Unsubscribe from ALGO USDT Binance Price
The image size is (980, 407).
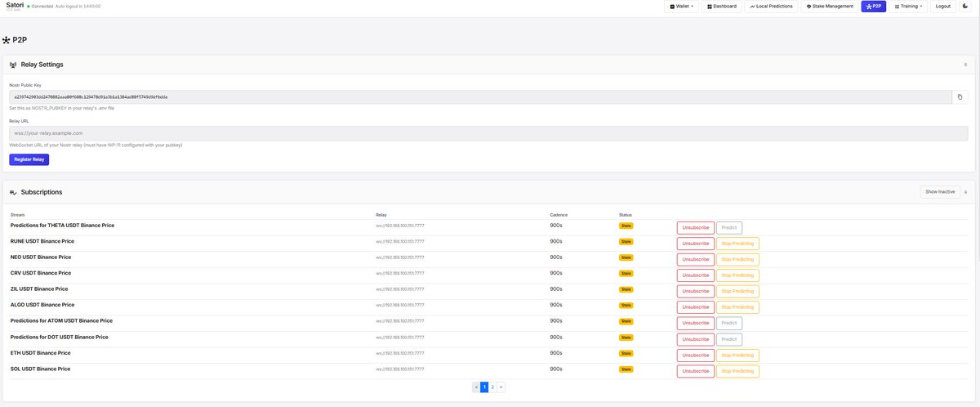point(695,307)
